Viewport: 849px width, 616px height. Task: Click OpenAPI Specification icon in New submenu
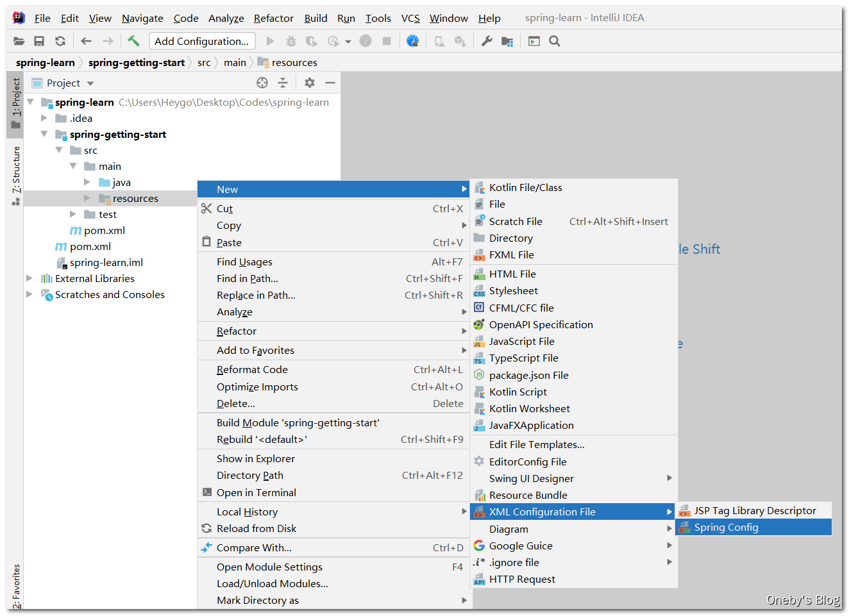tap(479, 325)
